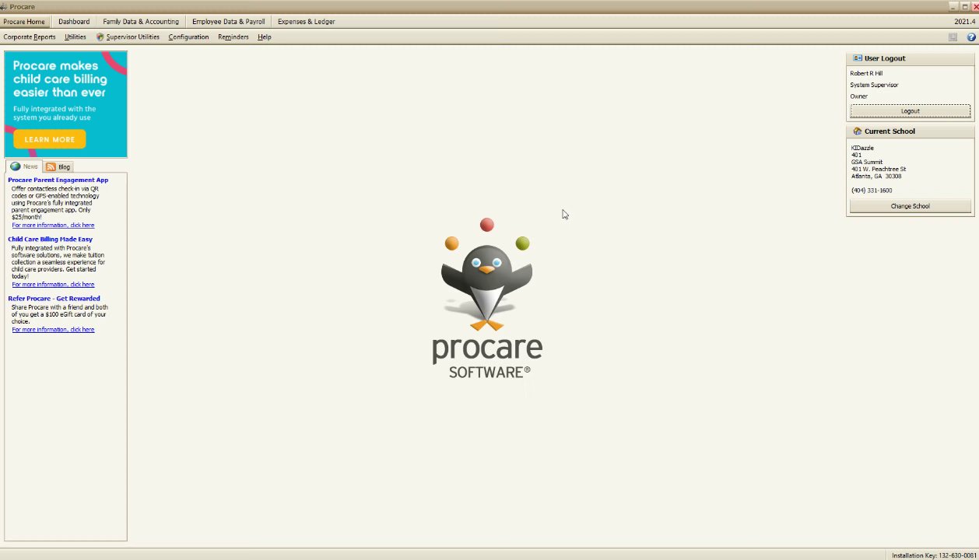Open Family Data & Accounting tab
Image resolution: width=979 pixels, height=560 pixels.
click(141, 22)
